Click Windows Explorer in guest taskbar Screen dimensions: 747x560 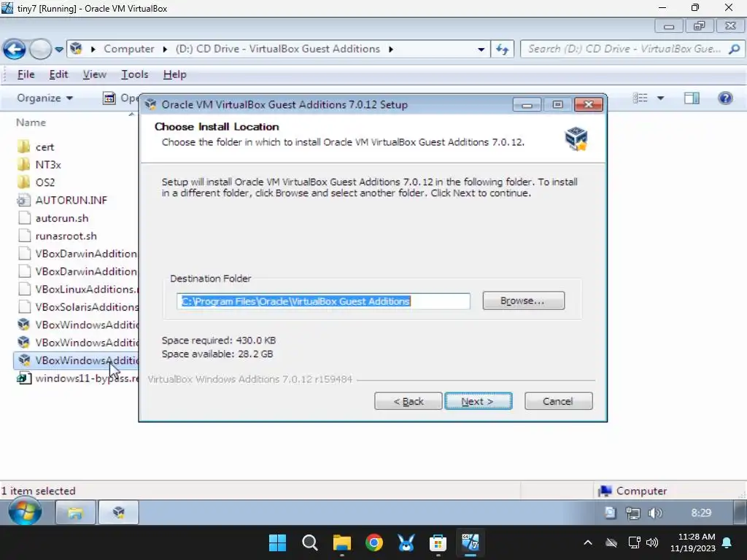tap(75, 513)
